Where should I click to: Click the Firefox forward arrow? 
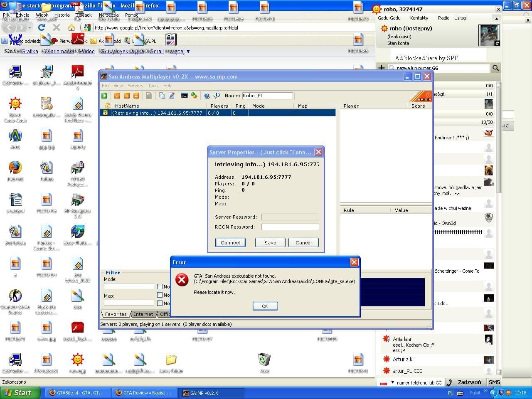21,27
